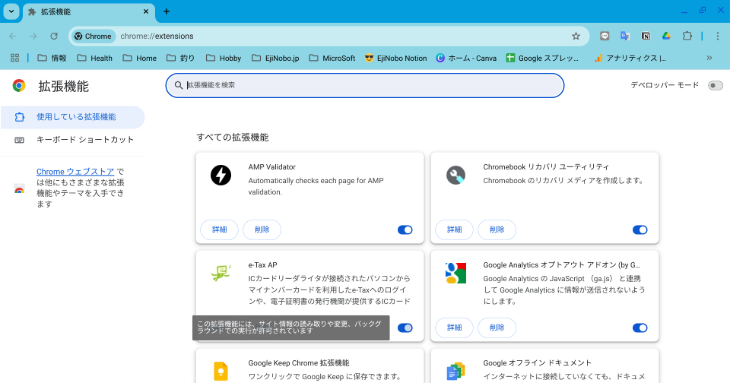Open the apps grid in bookmarks bar

click(x=15, y=58)
